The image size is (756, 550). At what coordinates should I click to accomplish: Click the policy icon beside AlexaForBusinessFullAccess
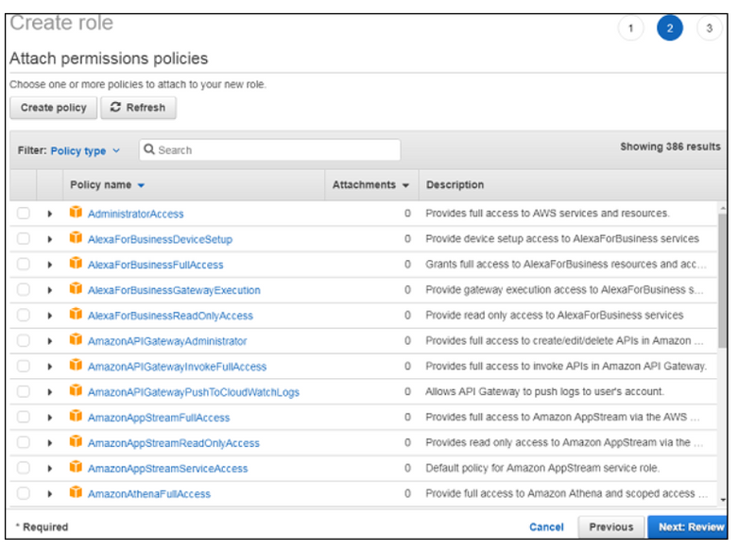[x=76, y=265]
